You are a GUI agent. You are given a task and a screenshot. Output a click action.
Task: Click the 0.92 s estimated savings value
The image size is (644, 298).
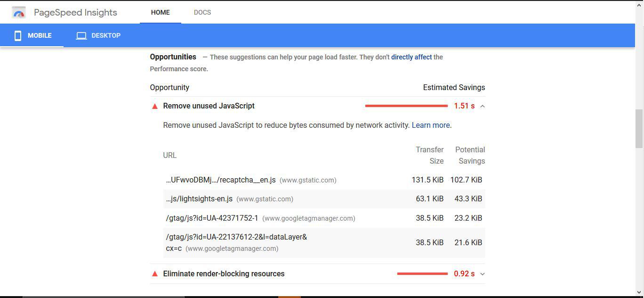(x=464, y=274)
